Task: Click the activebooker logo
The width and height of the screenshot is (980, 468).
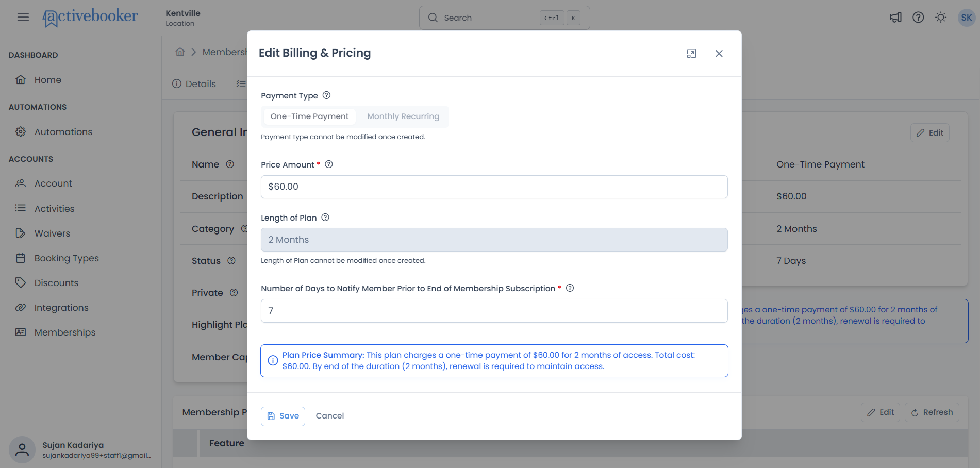Action: 90,18
